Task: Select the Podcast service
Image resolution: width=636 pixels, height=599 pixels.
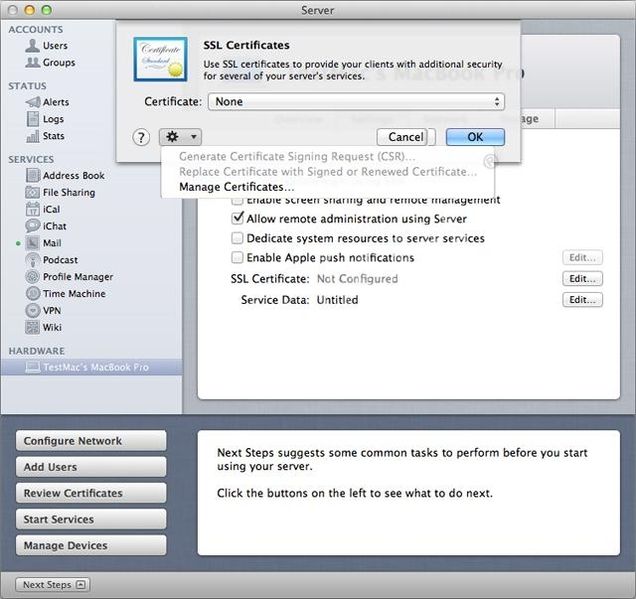Action: (x=52, y=260)
